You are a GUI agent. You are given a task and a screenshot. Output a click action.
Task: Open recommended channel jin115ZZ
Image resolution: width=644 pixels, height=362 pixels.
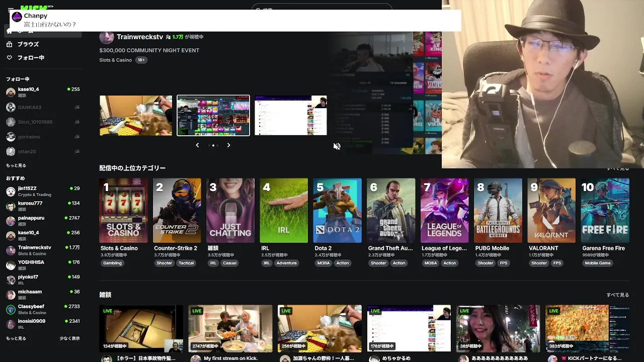pyautogui.click(x=43, y=191)
